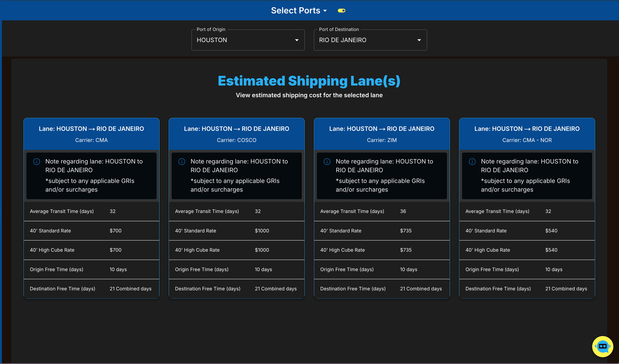Click the surcharges note text in CMA - NOR card

[x=525, y=185]
